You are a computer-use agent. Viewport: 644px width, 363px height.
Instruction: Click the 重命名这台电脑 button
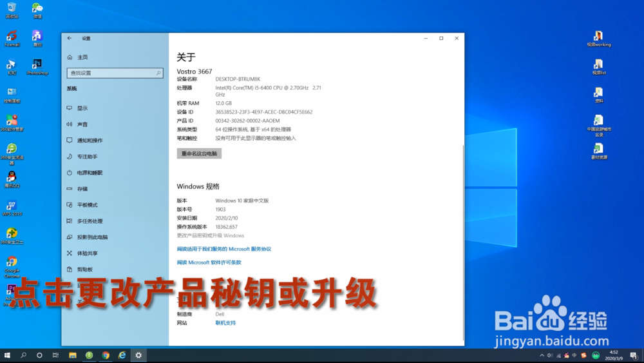click(199, 153)
